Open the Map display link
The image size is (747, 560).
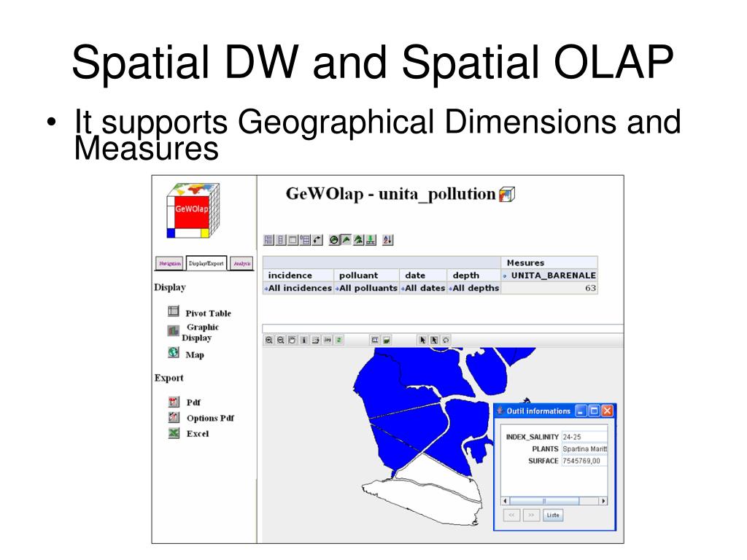click(x=194, y=355)
